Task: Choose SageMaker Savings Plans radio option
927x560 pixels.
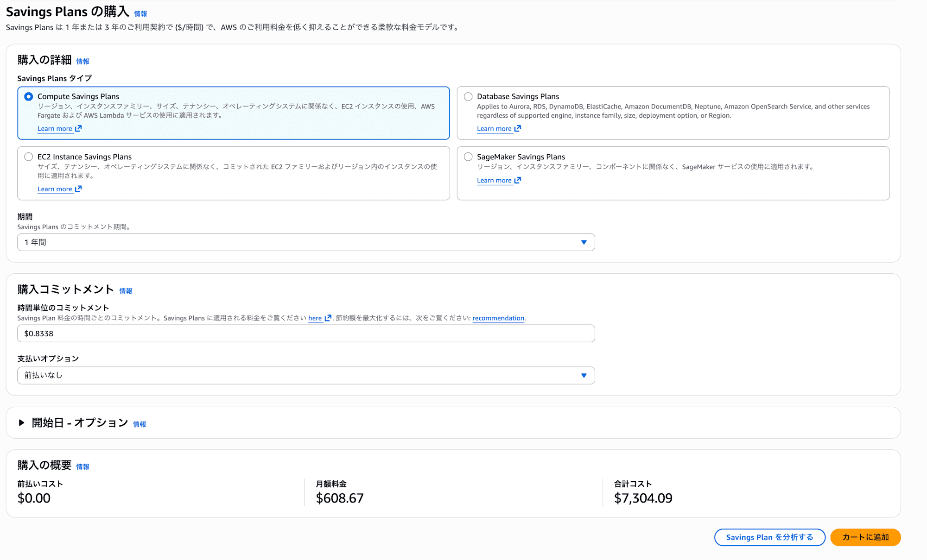Action: coord(468,157)
